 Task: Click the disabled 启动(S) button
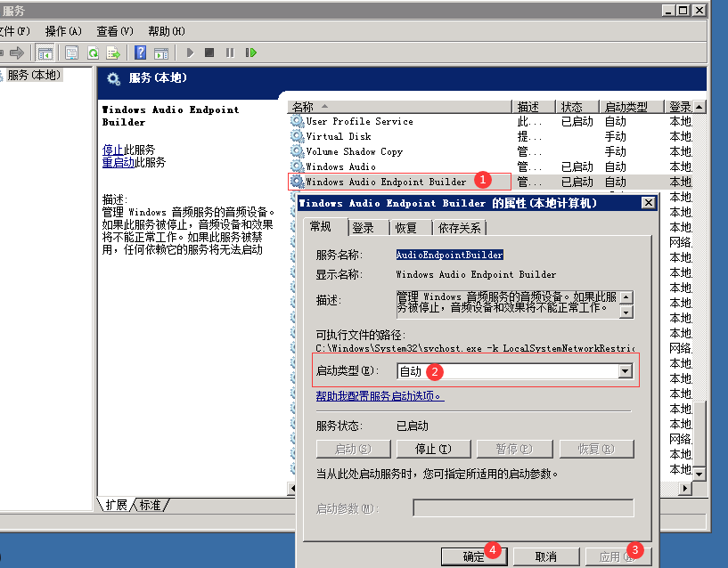(x=354, y=449)
